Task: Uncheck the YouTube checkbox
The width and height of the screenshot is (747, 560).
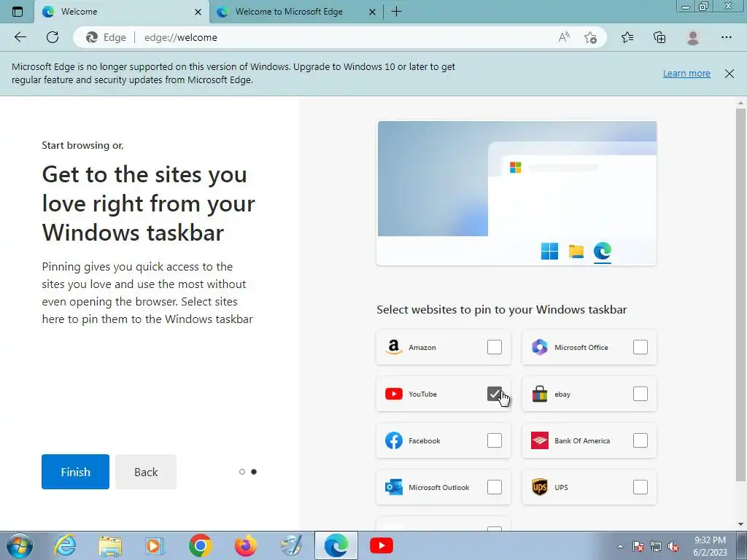Action: pos(495,394)
